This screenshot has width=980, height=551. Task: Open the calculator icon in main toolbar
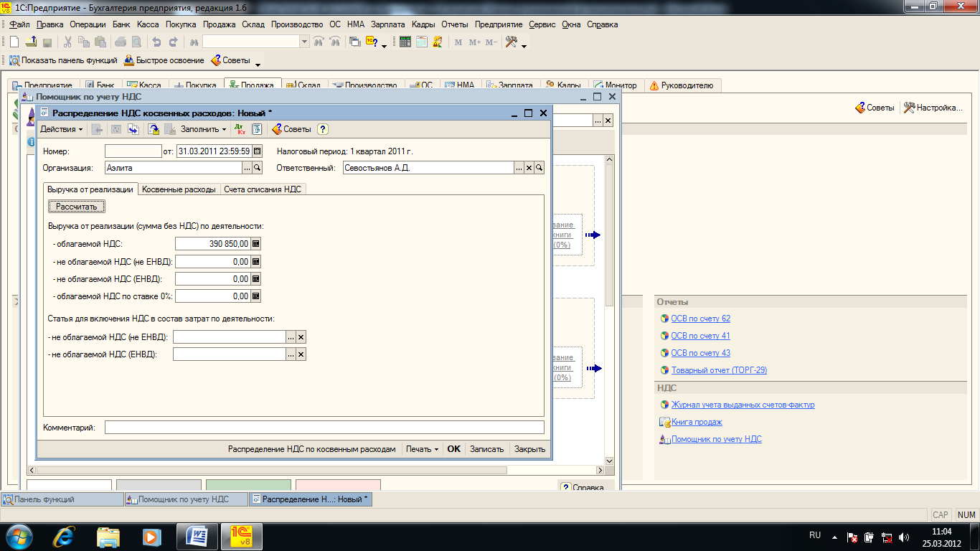coord(405,42)
